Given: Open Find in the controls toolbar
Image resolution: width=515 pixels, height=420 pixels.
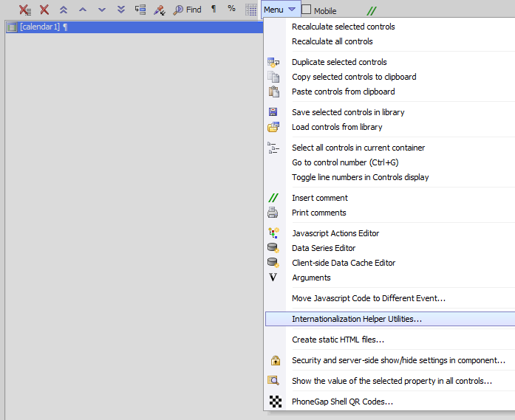Looking at the screenshot, I should 187,10.
